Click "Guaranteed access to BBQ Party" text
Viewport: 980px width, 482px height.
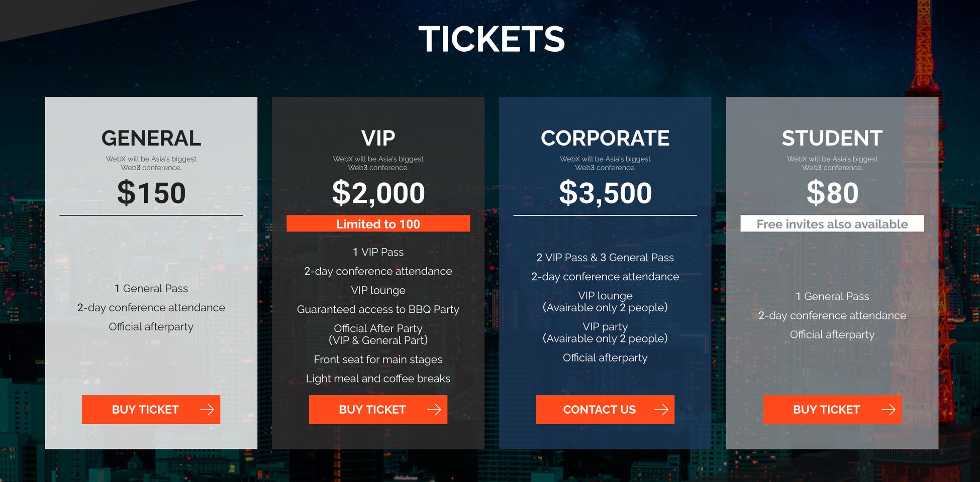click(x=378, y=309)
